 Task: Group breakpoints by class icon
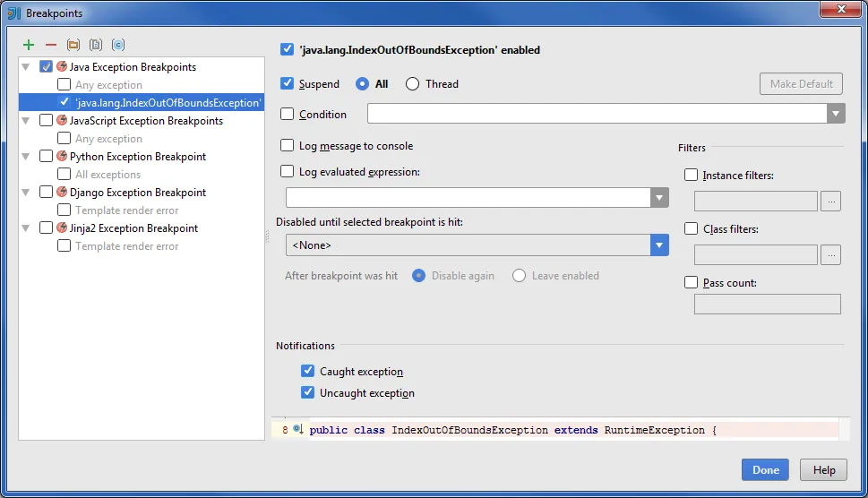click(x=118, y=45)
